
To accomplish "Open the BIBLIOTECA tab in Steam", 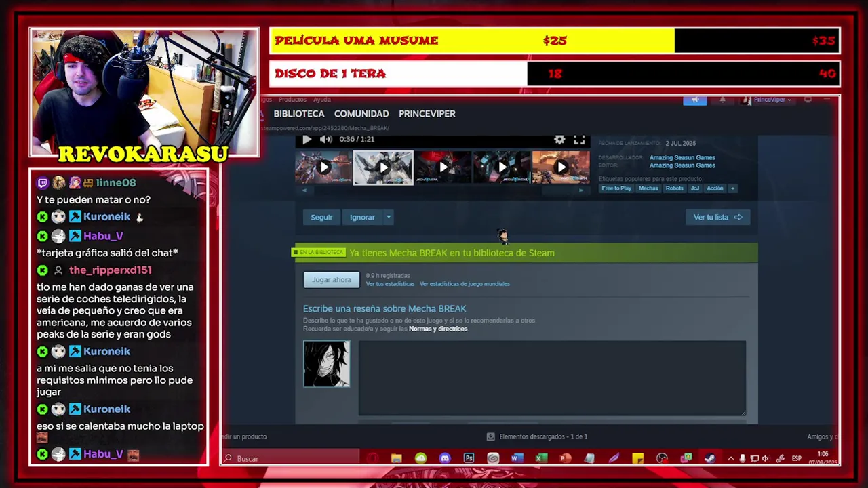I will coord(299,114).
